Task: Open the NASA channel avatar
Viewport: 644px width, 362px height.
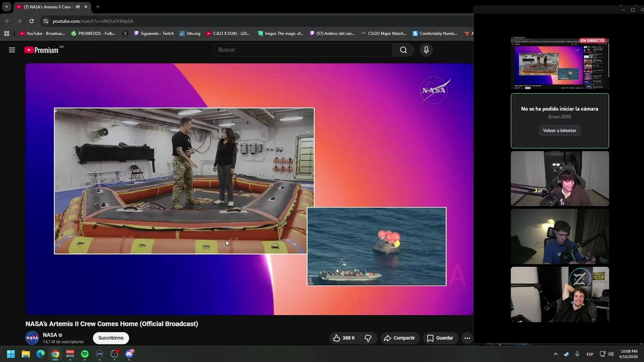Action: pyautogui.click(x=32, y=338)
